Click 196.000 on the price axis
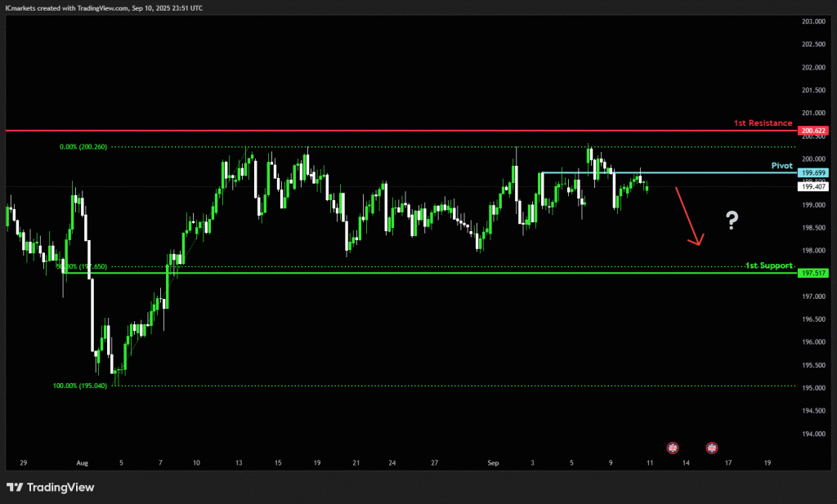 tap(813, 342)
